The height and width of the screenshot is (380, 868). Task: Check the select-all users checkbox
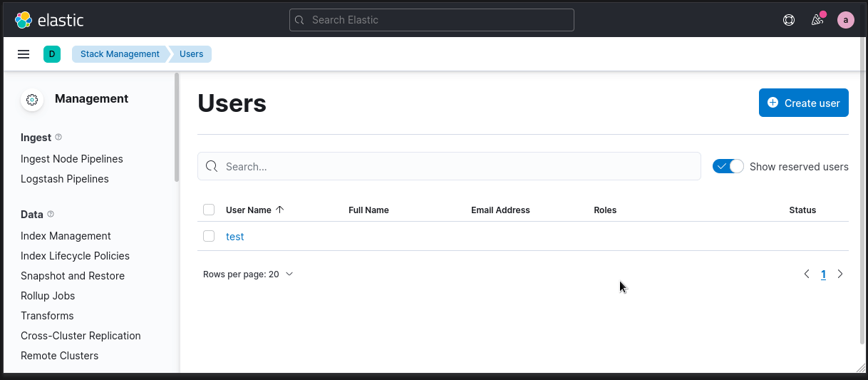(209, 210)
